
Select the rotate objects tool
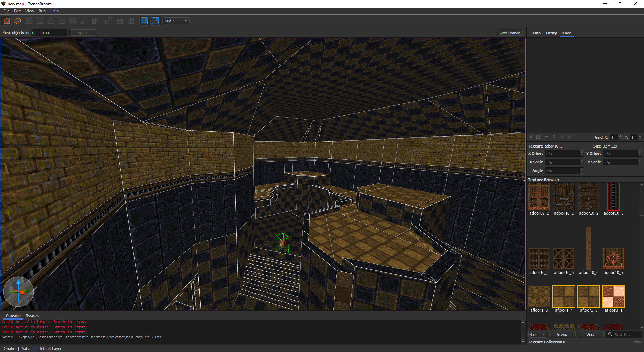tap(73, 21)
